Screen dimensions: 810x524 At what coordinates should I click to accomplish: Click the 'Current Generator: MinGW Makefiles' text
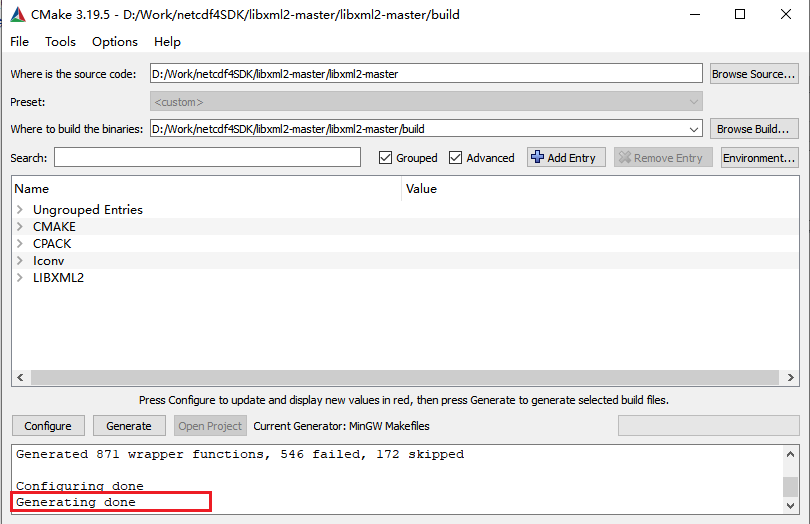[341, 426]
